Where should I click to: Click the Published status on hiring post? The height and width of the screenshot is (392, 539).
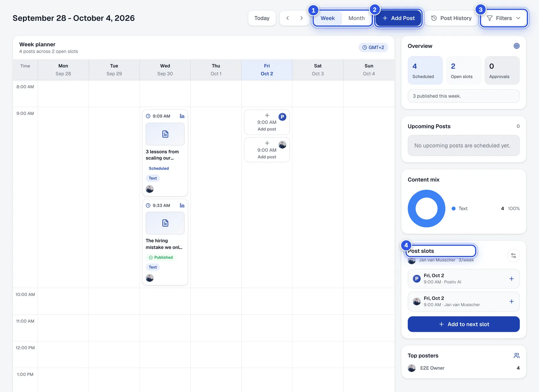coord(161,258)
